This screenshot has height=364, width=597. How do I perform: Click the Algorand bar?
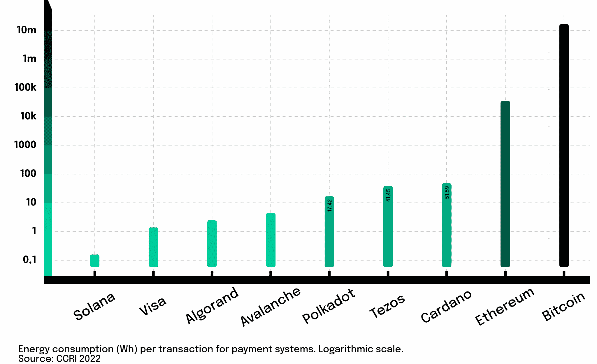[212, 244]
